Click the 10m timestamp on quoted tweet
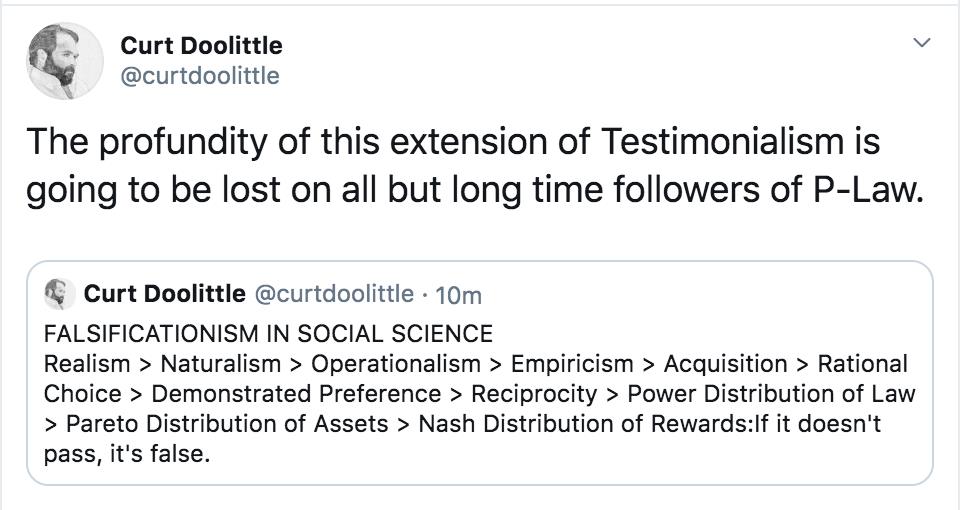 click(460, 294)
